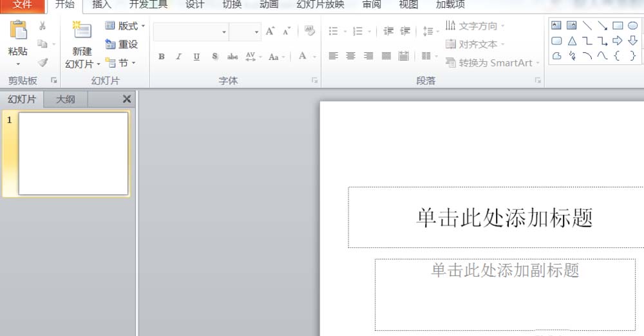Screen dimensions: 644x336
Task: Switch to the 大纲 outline tab
Action: point(65,99)
